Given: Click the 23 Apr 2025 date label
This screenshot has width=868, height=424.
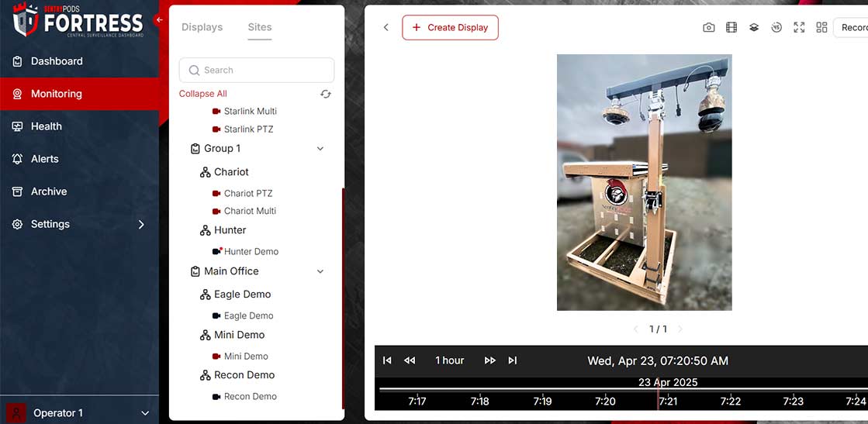Looking at the screenshot, I should pos(668,382).
